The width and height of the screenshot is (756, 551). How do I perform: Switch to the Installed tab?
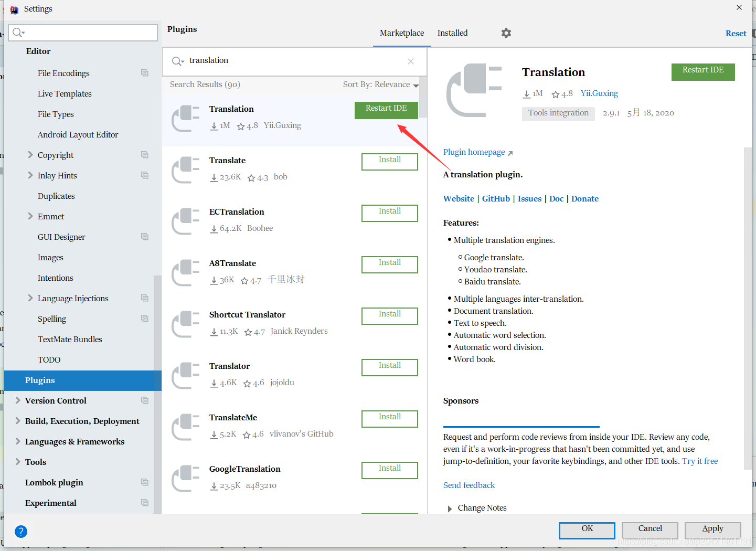click(x=452, y=33)
